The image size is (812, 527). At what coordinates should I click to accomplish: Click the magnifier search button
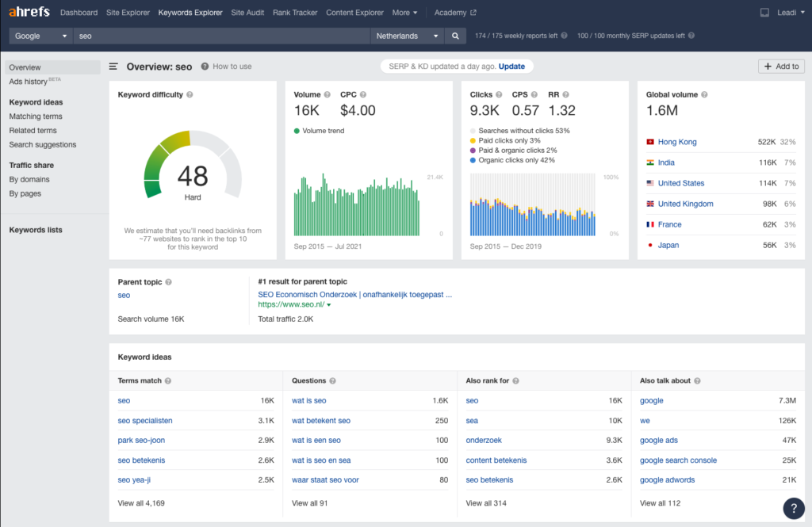455,36
